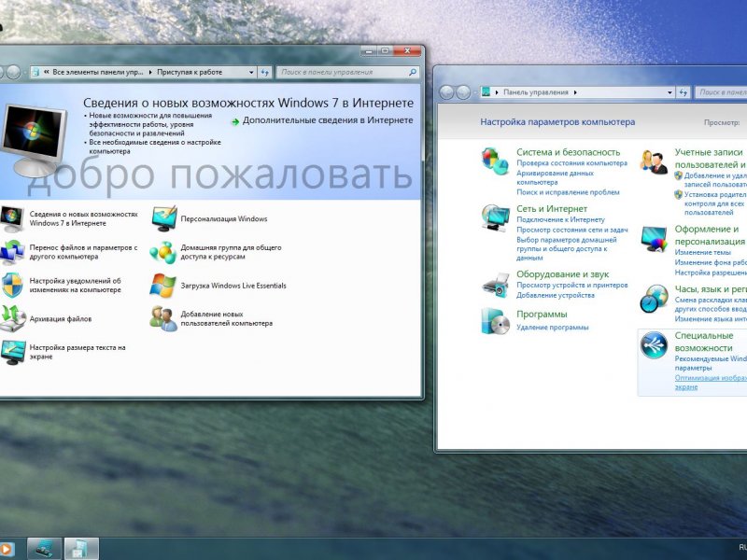This screenshot has height=560, width=747.
Task: Click the location icon in Getting Started address bar
Action: point(35,73)
